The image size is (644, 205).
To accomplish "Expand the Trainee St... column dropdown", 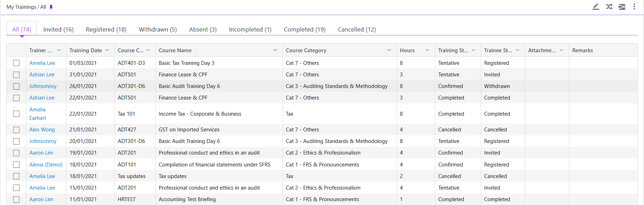I will click(x=518, y=50).
